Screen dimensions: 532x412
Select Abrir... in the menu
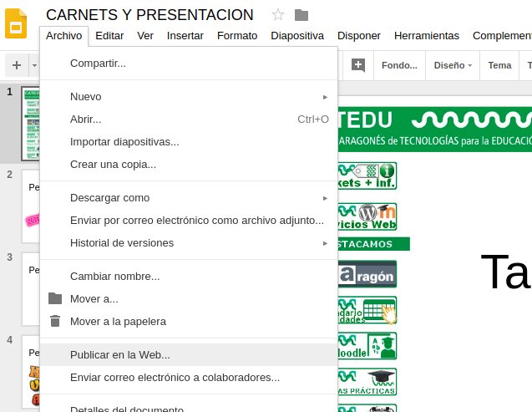[x=189, y=120]
